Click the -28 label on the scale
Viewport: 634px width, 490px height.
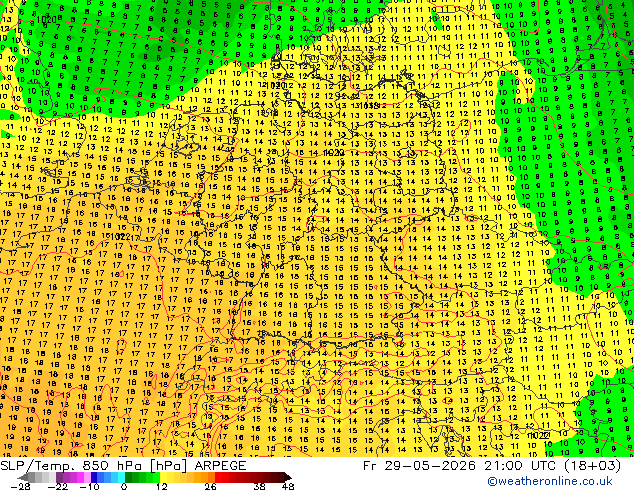(20, 486)
